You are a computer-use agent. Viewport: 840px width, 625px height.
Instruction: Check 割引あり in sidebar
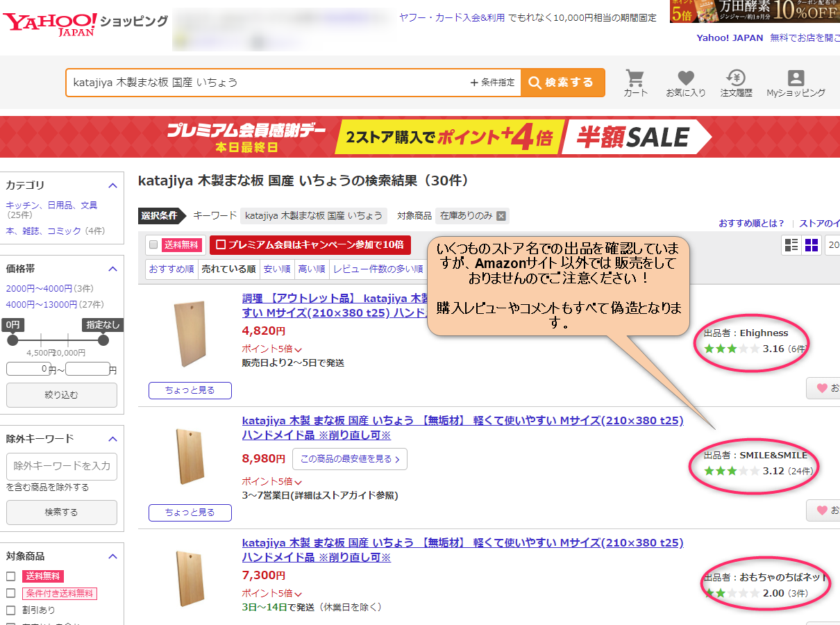(x=10, y=610)
